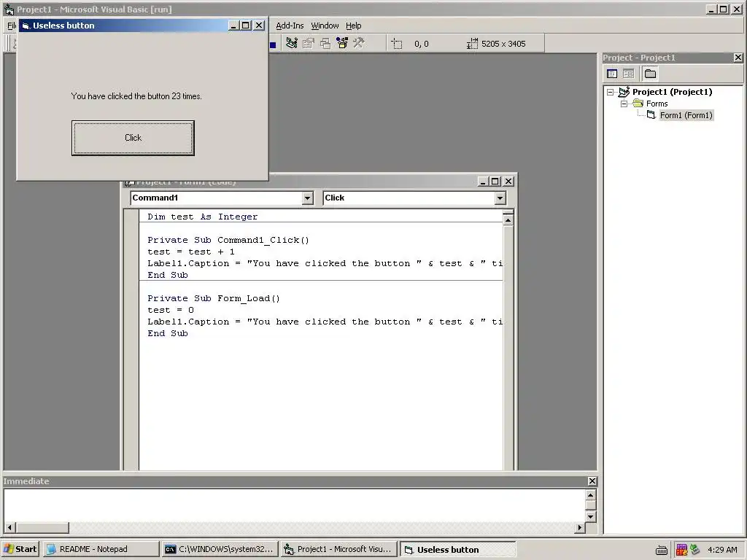Open the Command1 object dropdown
The width and height of the screenshot is (747, 560).
[307, 198]
